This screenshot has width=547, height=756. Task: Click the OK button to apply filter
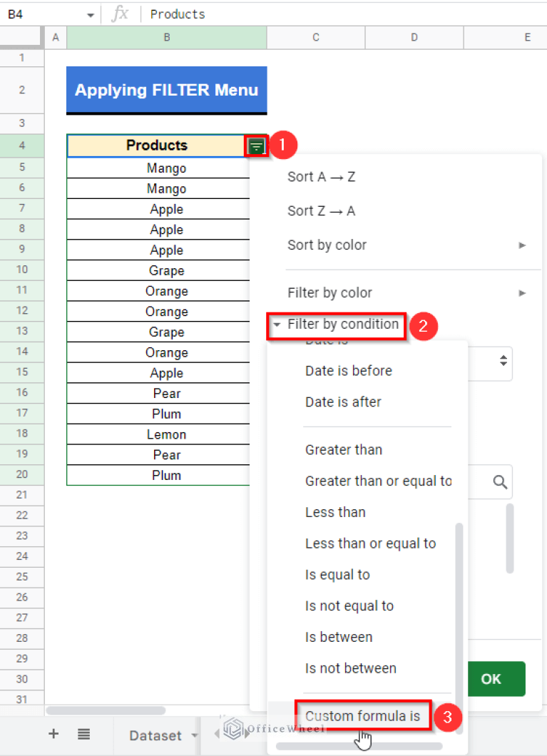click(496, 679)
